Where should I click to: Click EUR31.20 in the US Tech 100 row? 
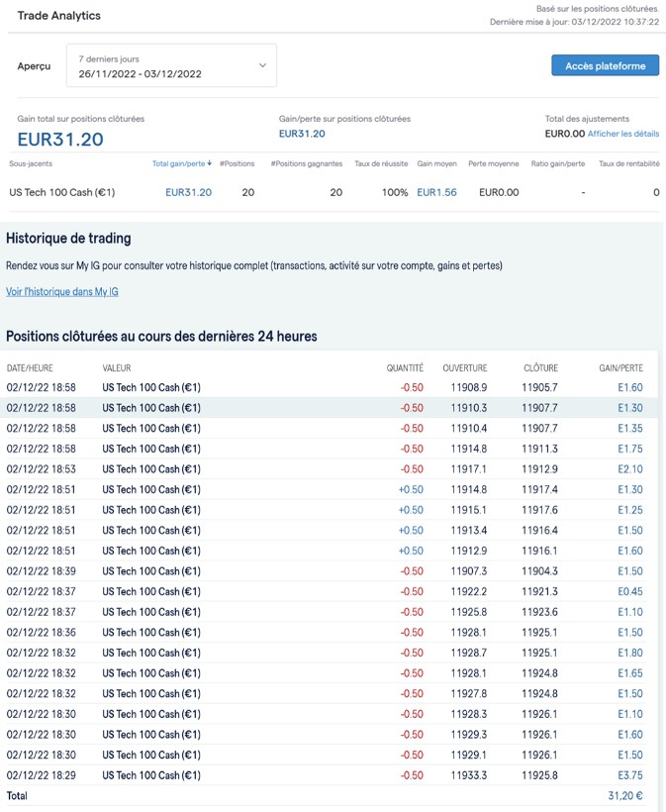(x=188, y=192)
